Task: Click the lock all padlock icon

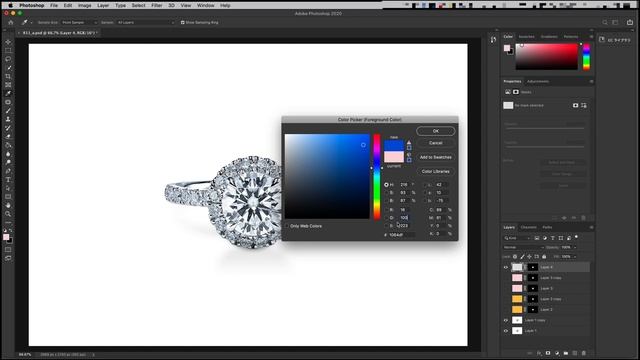Action: coord(544,257)
